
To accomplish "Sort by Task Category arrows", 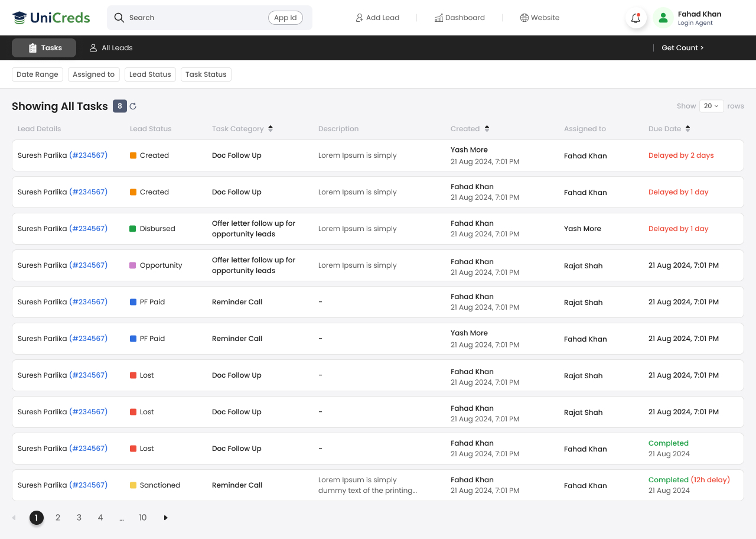I will 271,129.
